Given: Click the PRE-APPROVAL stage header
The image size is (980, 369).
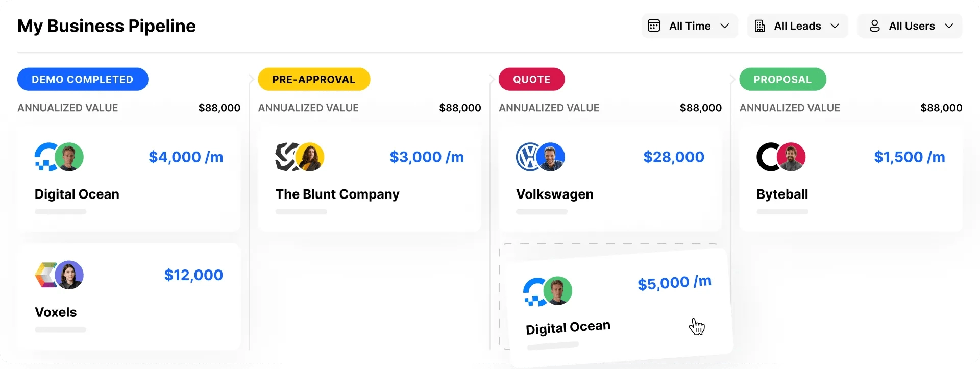Looking at the screenshot, I should pos(313,79).
